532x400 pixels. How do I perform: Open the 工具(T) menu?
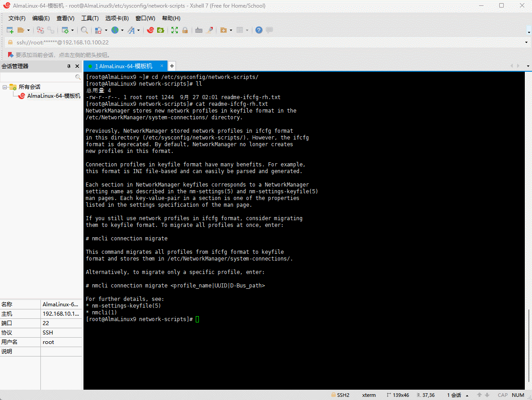90,18
